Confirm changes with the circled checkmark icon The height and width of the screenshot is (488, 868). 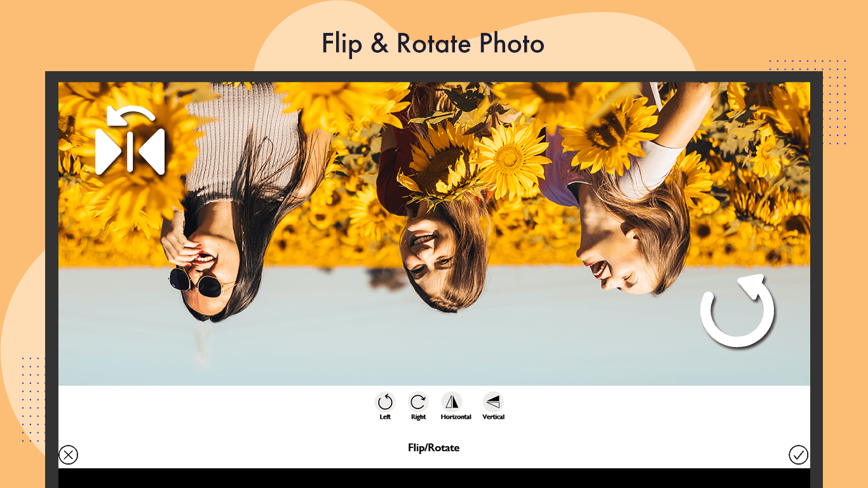(x=798, y=455)
